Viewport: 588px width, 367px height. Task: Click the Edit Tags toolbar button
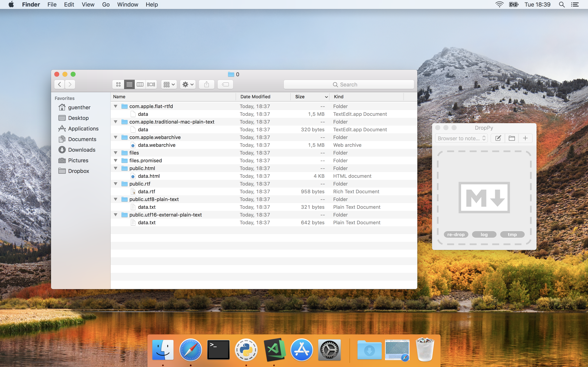click(x=225, y=84)
